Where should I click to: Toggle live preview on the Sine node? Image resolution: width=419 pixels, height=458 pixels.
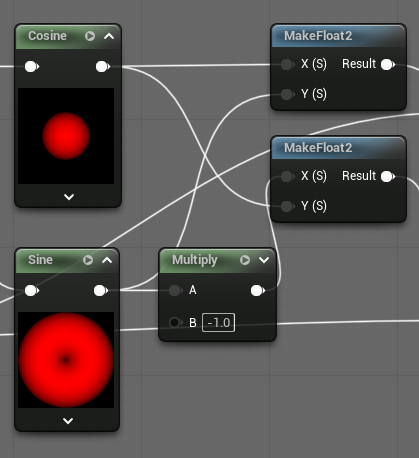88,260
